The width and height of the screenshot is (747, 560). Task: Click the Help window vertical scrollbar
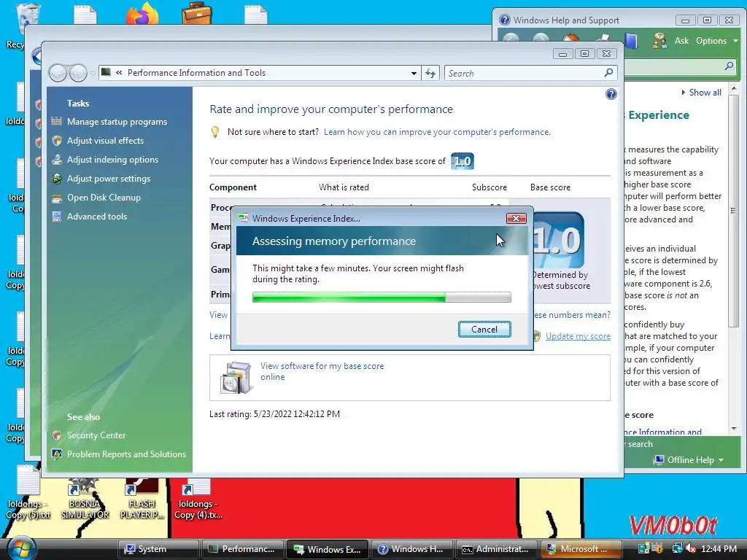734,259
